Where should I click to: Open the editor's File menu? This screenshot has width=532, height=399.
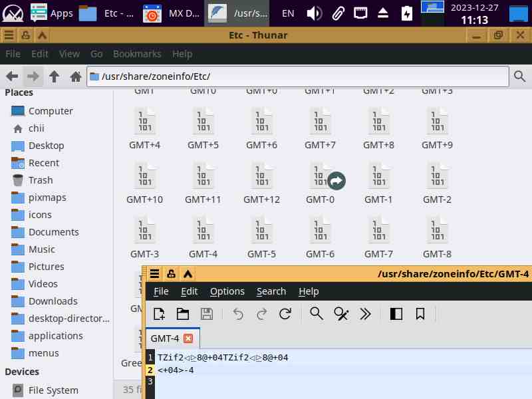161,291
